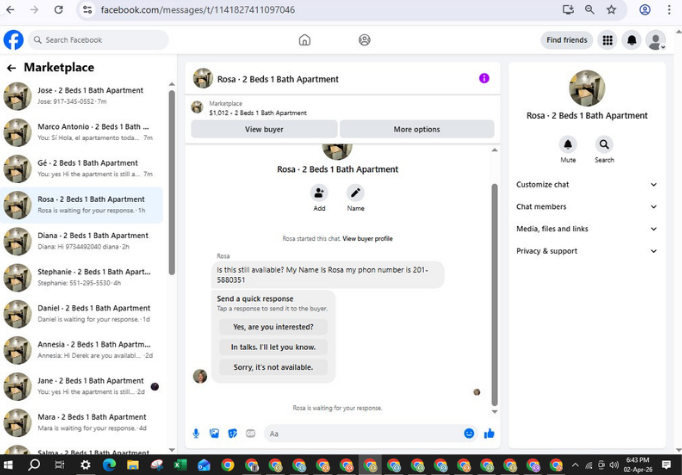Open the account avatar menu
The height and width of the screenshot is (475, 682).
coord(655,40)
